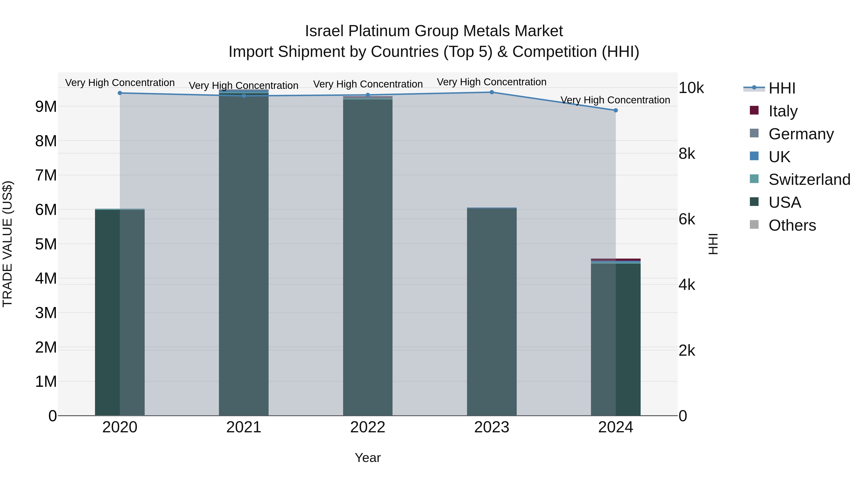
Task: Click the 2021 USA import bar
Action: 244,254
